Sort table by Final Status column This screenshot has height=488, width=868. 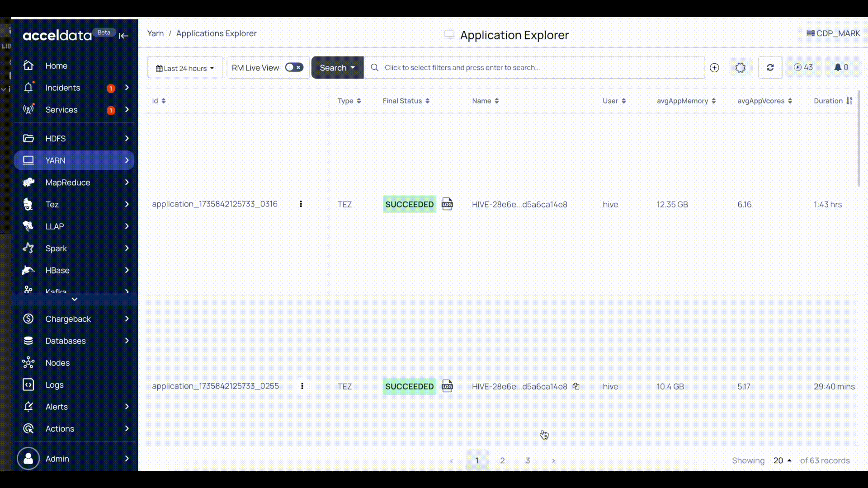[406, 101]
